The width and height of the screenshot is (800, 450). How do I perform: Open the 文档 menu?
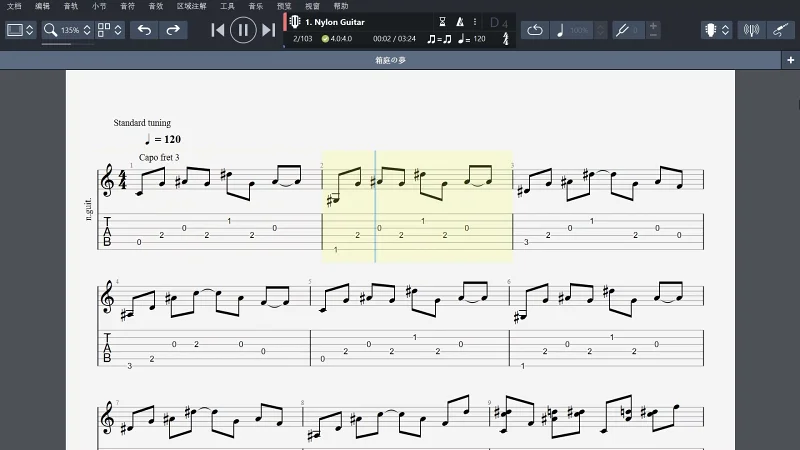(14, 6)
